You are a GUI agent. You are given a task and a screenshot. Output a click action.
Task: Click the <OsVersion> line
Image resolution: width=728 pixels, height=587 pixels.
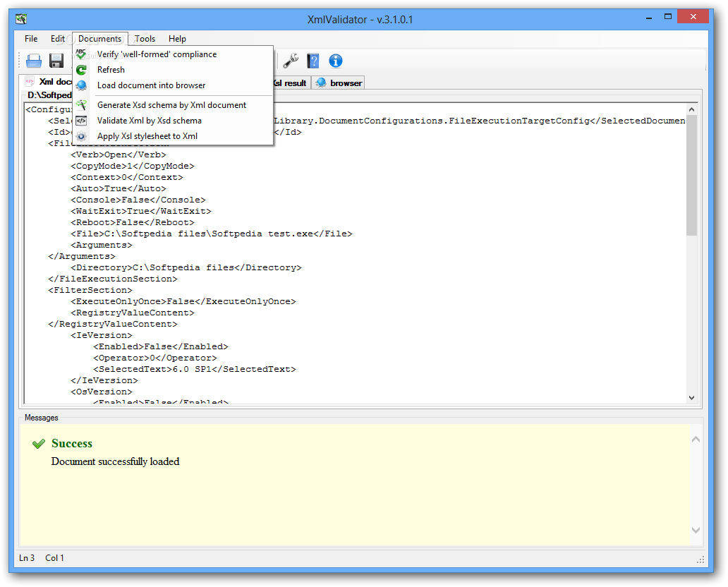(101, 392)
